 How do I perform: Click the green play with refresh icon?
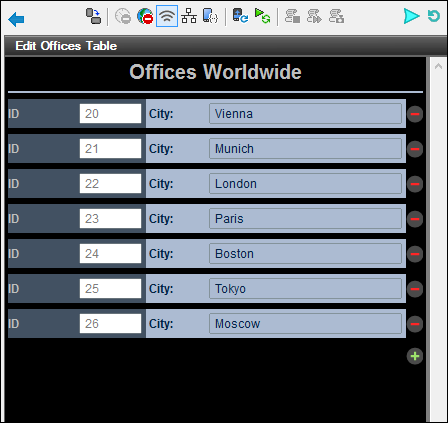[263, 16]
